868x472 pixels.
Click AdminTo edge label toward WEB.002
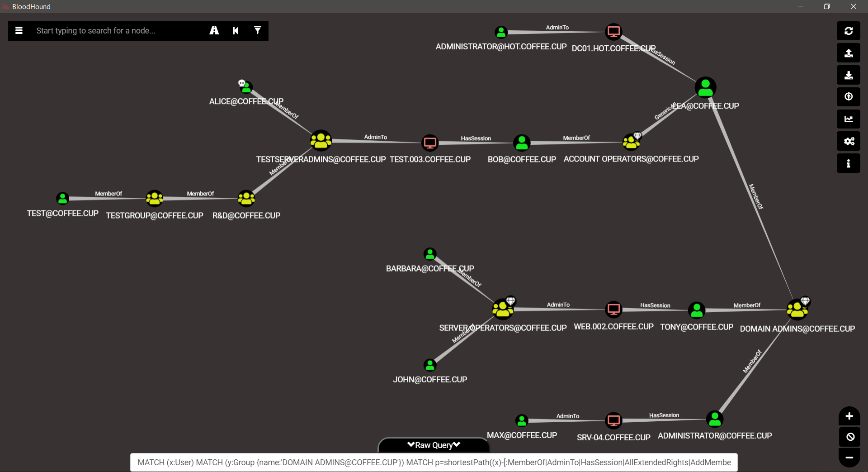[558, 305]
